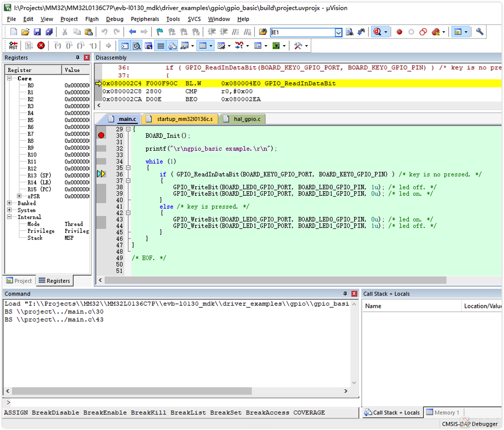
Task: Collapse the Internal register group
Action: (x=9, y=217)
